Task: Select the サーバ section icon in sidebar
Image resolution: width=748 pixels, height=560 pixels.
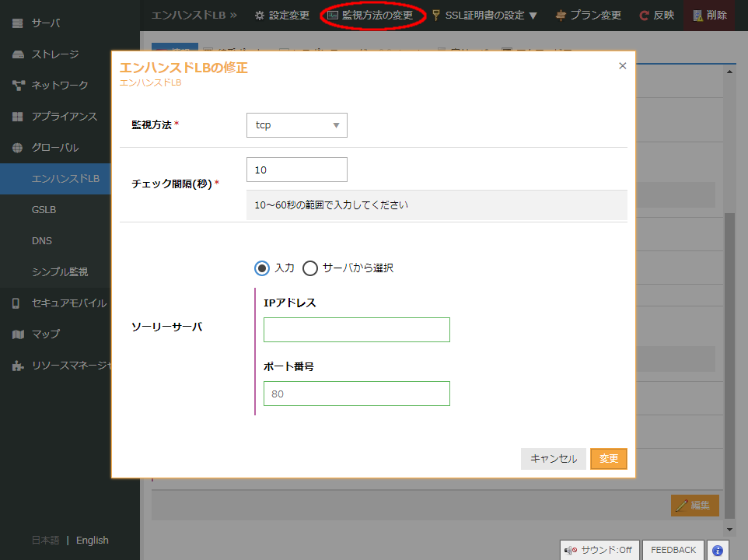Action: (x=19, y=23)
